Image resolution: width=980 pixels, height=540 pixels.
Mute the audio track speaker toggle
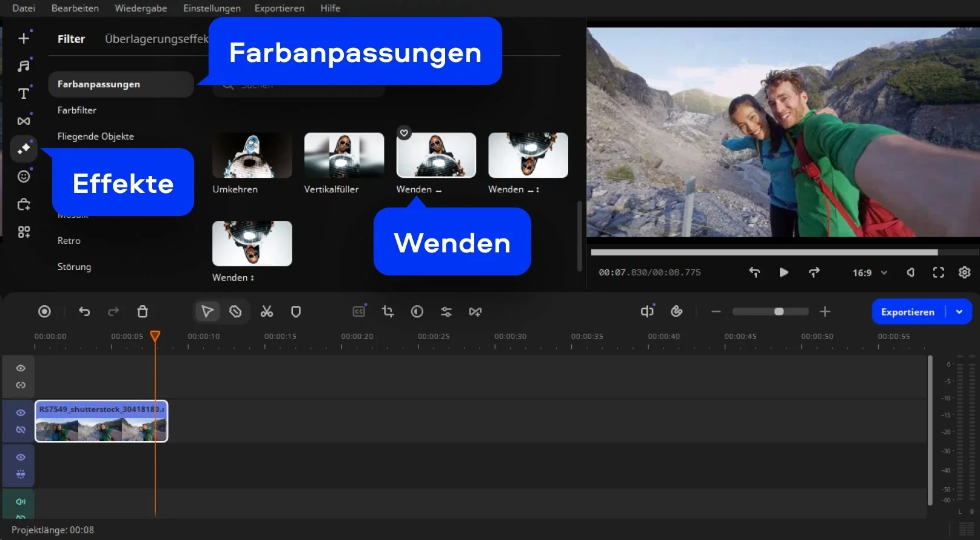pyautogui.click(x=21, y=502)
